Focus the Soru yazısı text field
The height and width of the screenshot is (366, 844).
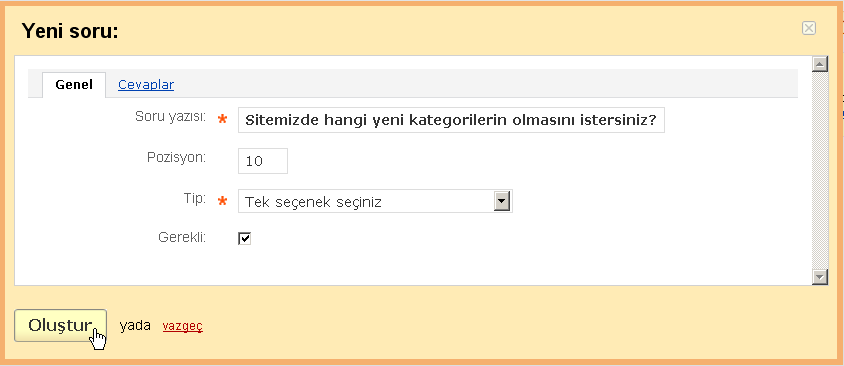[x=451, y=120]
